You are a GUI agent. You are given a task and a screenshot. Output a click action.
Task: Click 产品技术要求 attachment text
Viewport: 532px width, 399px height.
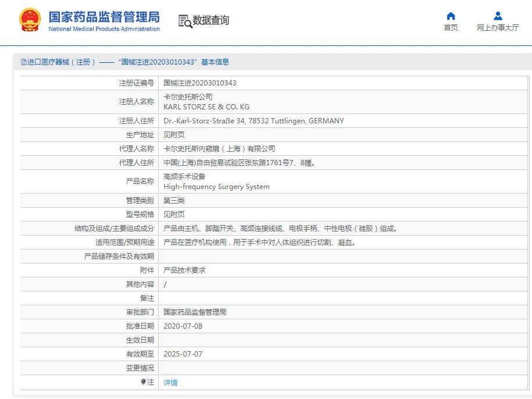click(184, 270)
